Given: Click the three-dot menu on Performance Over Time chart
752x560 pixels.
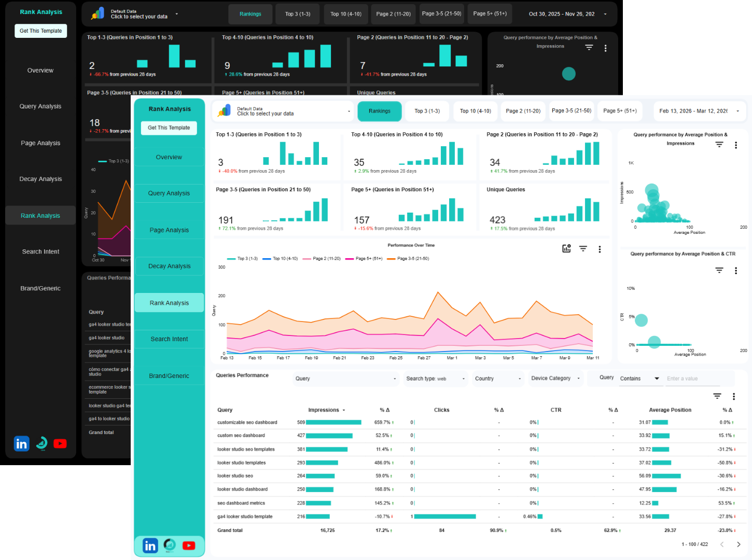Looking at the screenshot, I should coord(600,249).
